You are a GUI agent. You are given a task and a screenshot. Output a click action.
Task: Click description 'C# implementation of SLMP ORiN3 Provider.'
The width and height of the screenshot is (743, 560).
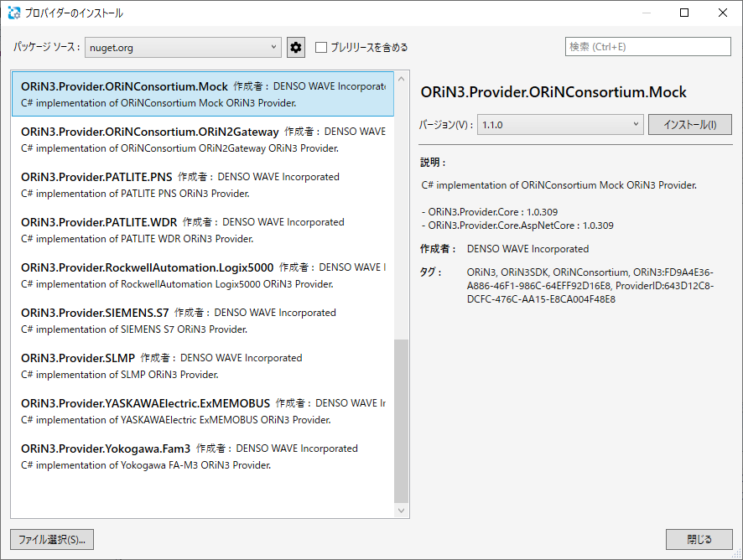120,375
